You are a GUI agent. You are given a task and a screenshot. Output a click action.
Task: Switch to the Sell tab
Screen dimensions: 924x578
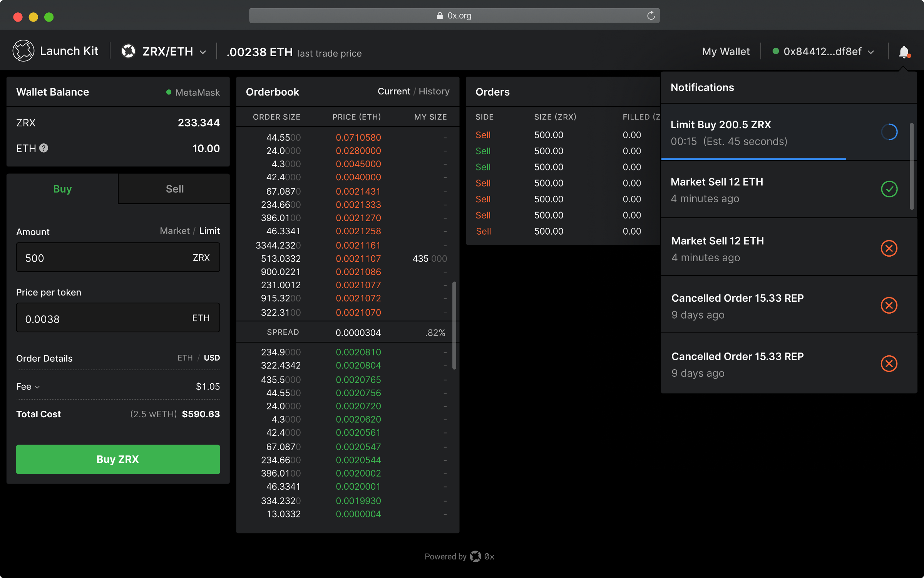point(174,189)
